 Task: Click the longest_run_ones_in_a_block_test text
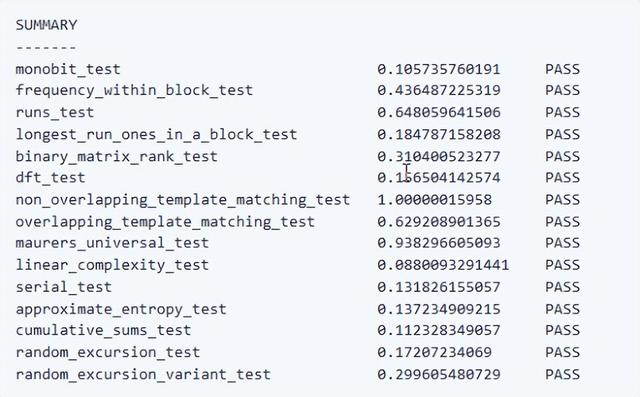pos(156,135)
